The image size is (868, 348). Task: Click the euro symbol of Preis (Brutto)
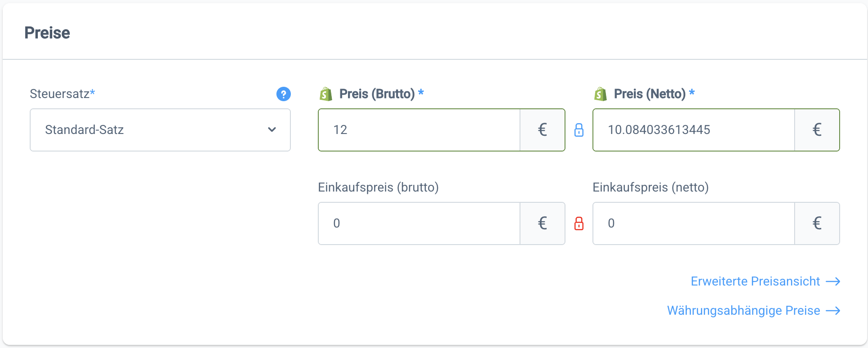[542, 130]
